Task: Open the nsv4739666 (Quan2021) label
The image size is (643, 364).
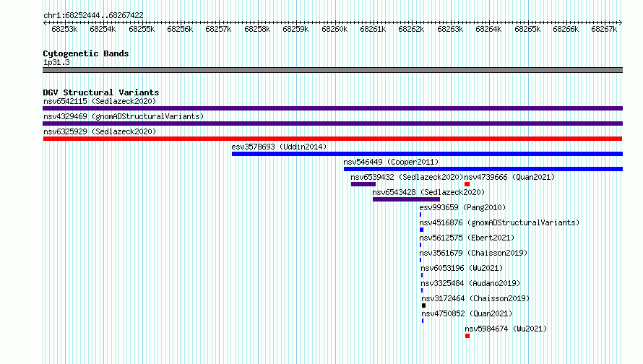Action: pos(509,177)
